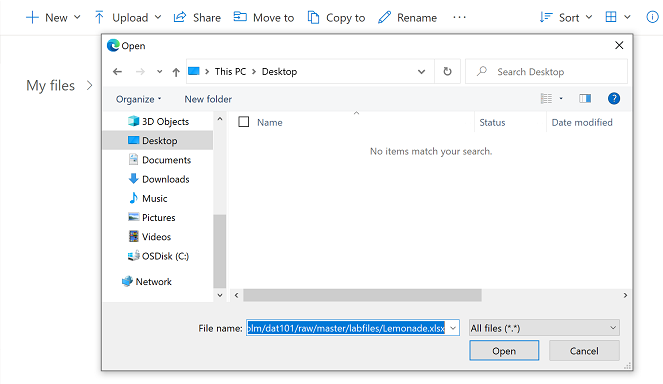Open the more options ellipsis menu

tap(459, 17)
